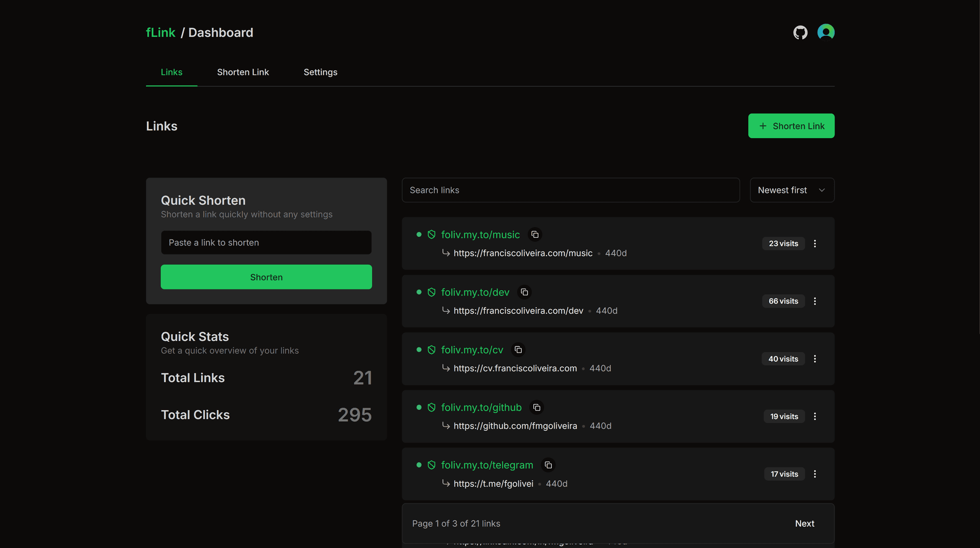Image resolution: width=980 pixels, height=548 pixels.
Task: Copy the foliv.my.to/telegram short link
Action: coord(548,465)
